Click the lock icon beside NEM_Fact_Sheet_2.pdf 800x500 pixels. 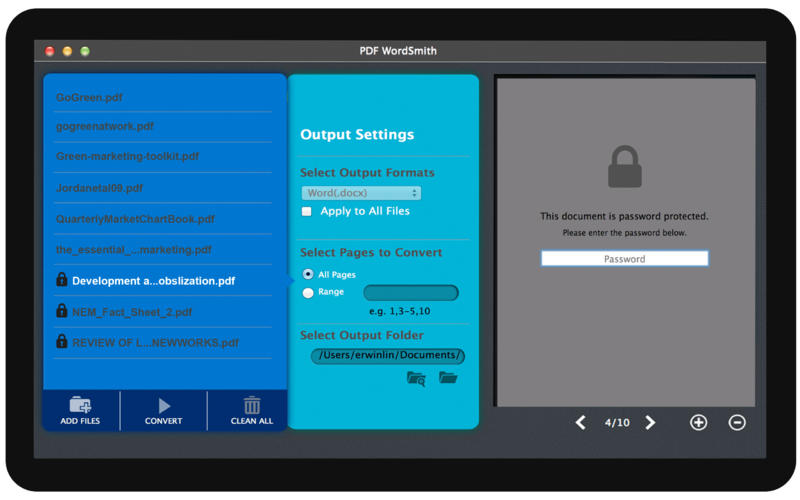pos(62,310)
